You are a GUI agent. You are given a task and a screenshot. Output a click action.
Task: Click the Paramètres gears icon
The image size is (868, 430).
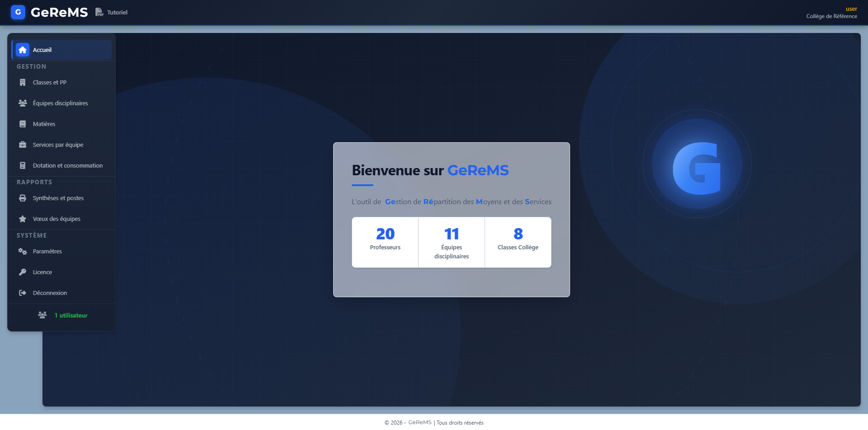point(23,251)
